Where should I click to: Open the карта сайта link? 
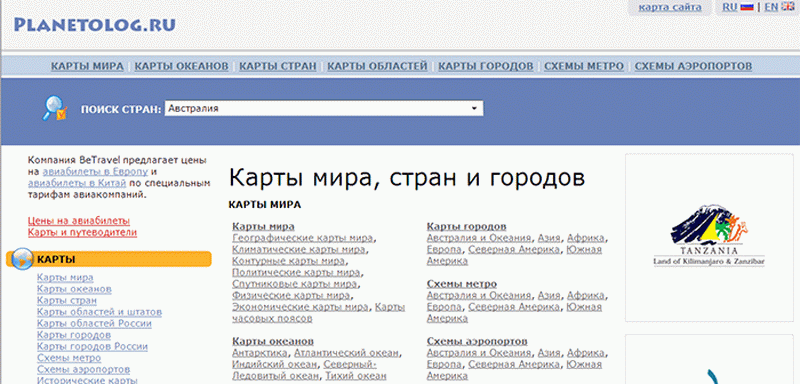tap(670, 7)
